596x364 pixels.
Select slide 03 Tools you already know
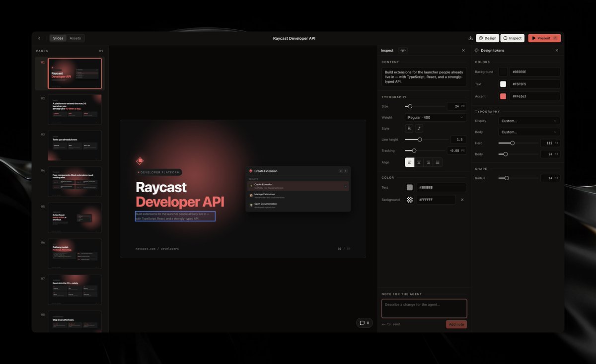click(x=75, y=146)
